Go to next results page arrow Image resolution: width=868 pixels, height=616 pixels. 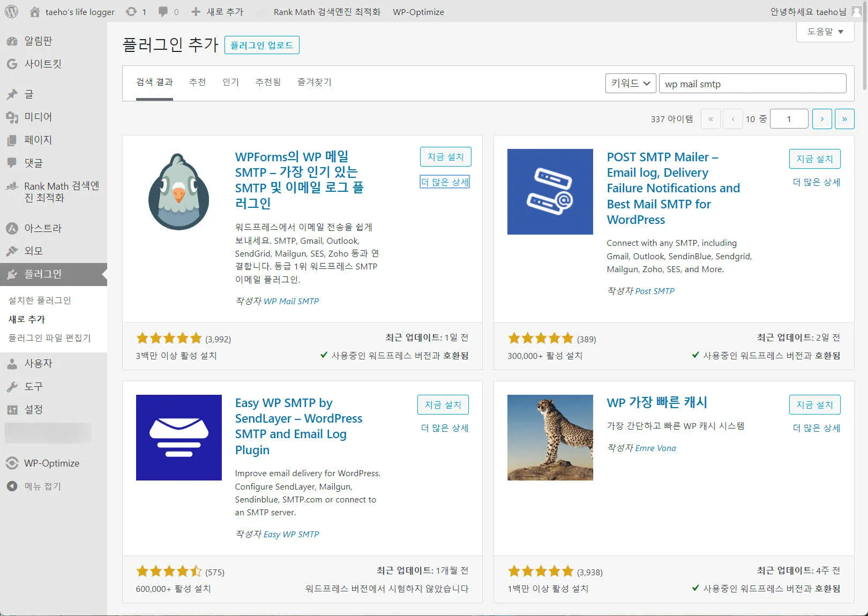[821, 119]
